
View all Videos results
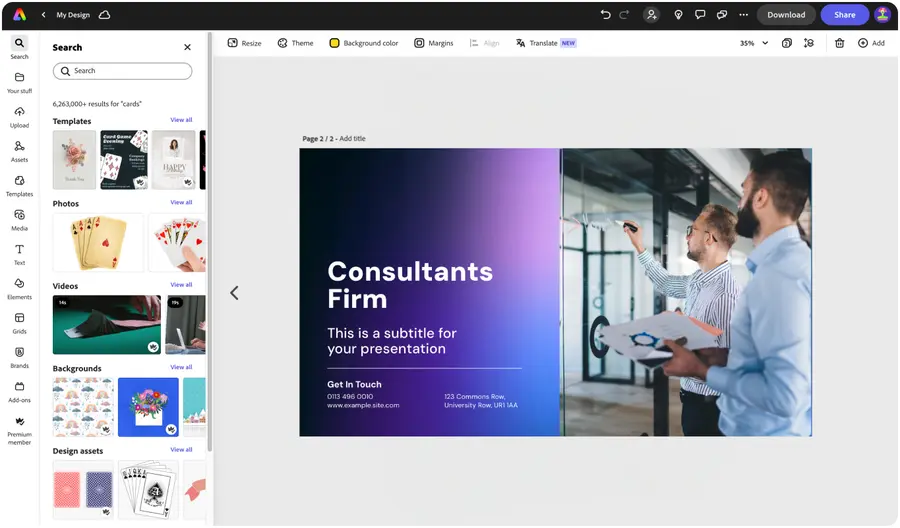[181, 285]
